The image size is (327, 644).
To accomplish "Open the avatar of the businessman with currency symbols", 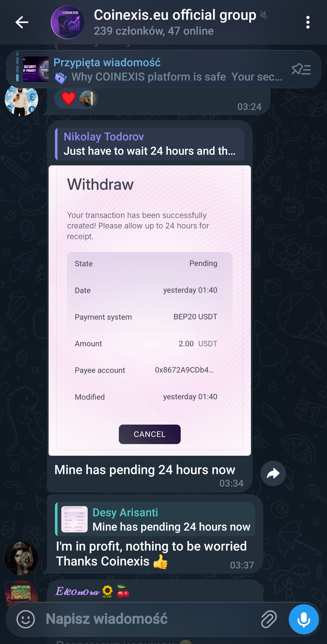I will [22, 99].
